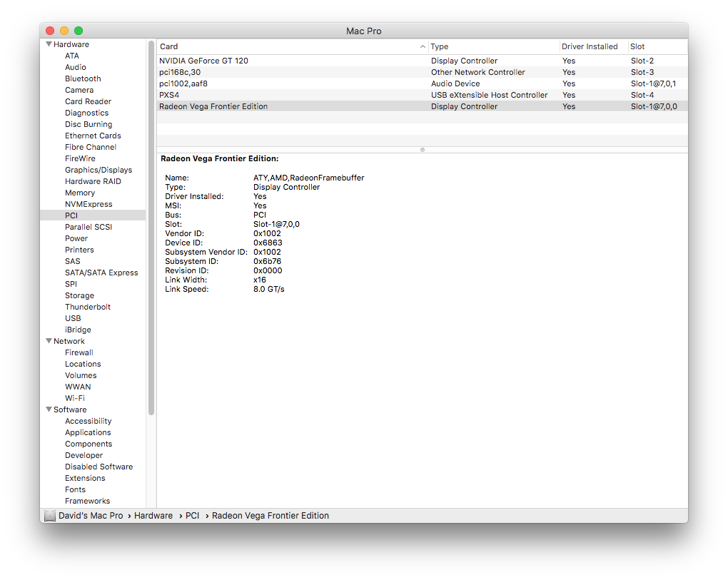Click Hardware in the path bar
Screen dimensions: 728x580
153,516
